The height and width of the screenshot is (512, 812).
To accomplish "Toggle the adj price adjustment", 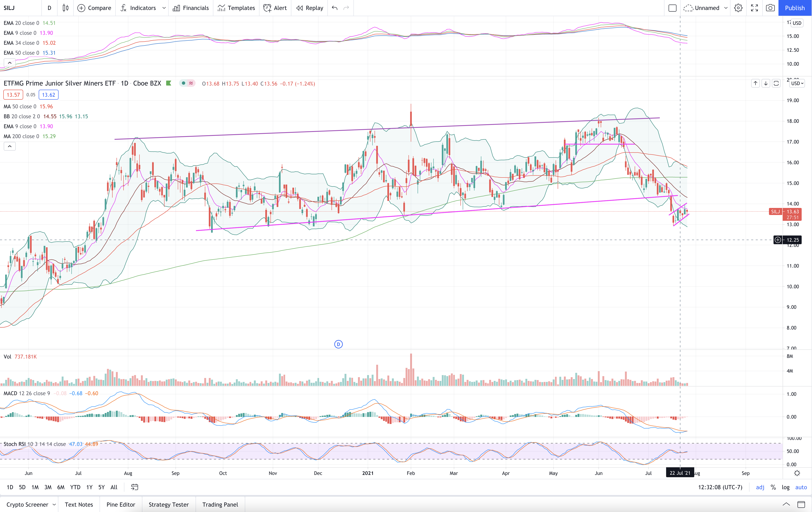I will pyautogui.click(x=760, y=487).
